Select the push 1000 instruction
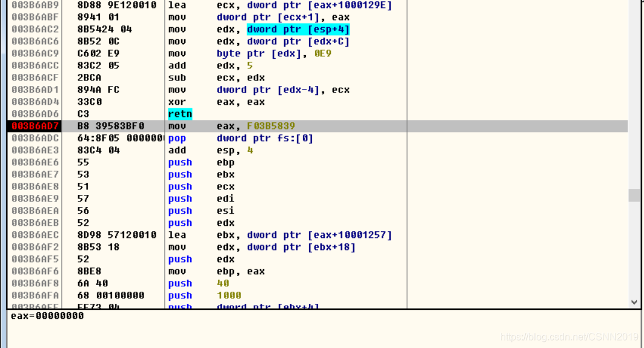The height and width of the screenshot is (348, 644). tap(205, 295)
